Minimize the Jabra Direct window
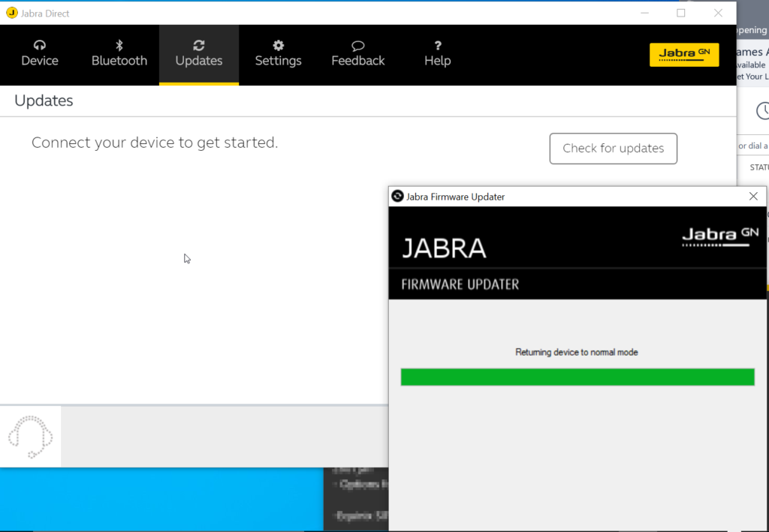 tap(645, 14)
